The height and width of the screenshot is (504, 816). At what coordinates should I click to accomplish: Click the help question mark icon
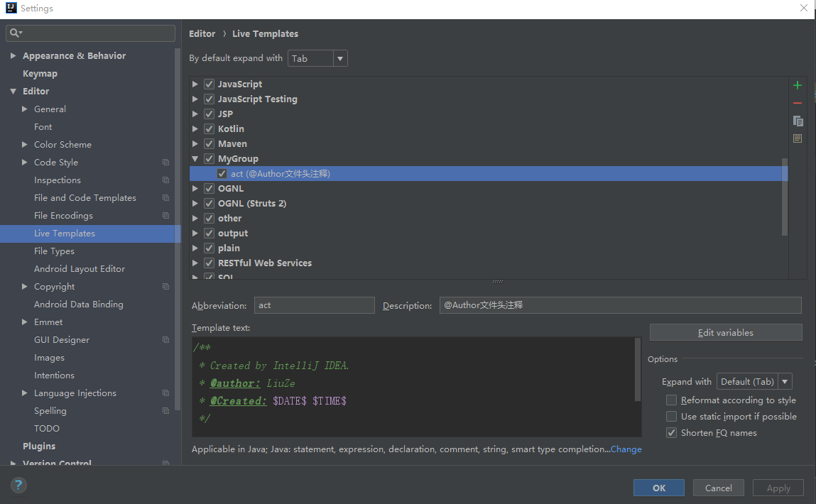tap(18, 485)
